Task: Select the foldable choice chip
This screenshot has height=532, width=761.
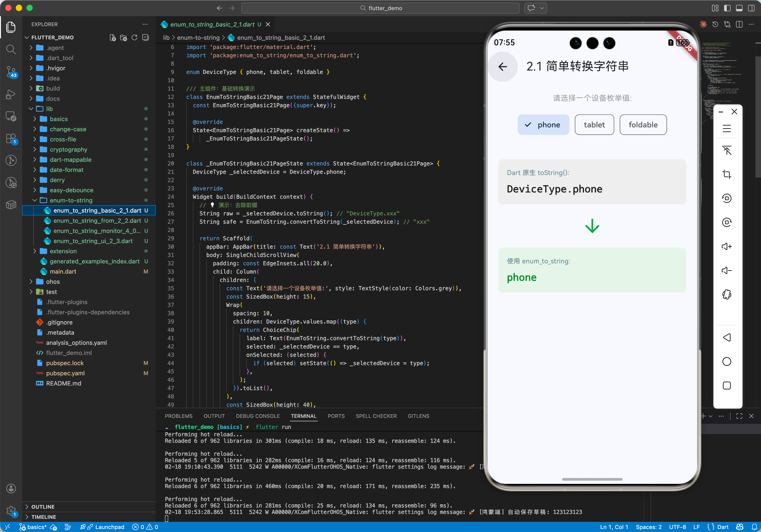Action: coord(643,125)
